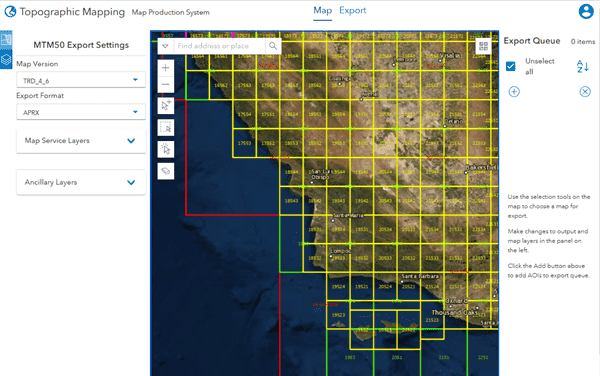Select the point selection tool
This screenshot has width=600, height=376.
[166, 106]
